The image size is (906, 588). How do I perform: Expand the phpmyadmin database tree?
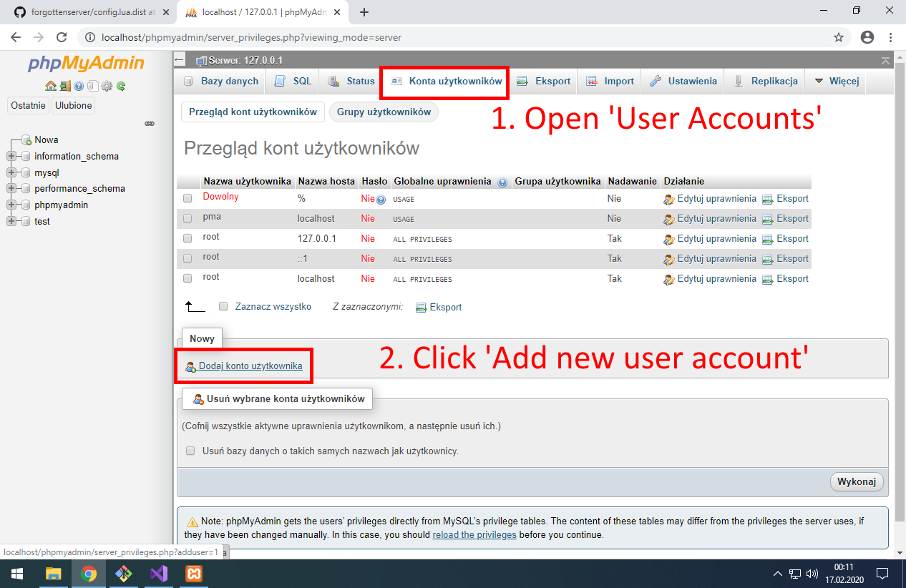coord(11,204)
